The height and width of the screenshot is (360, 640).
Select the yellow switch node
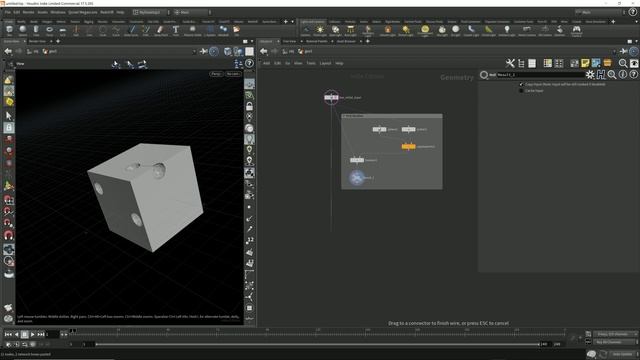(x=408, y=146)
